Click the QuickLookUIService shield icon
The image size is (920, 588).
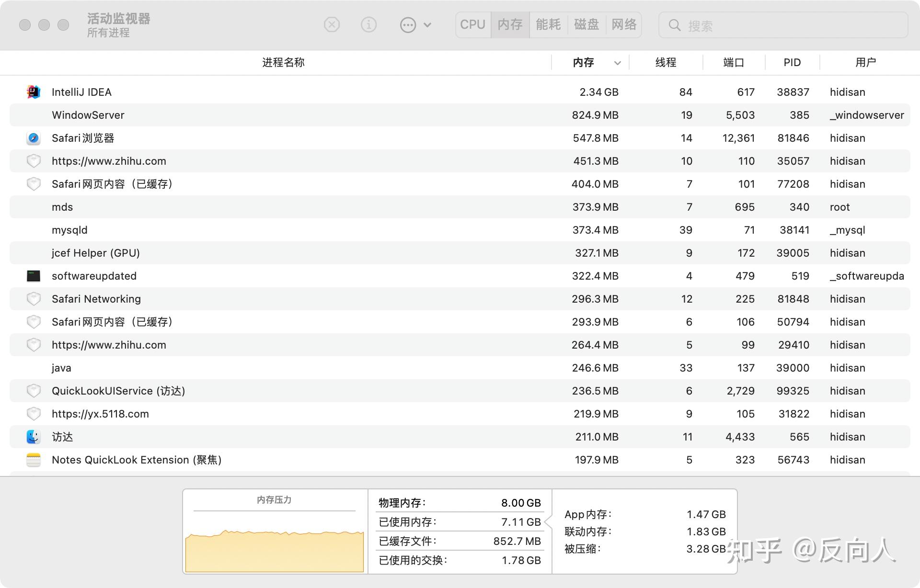tap(34, 390)
